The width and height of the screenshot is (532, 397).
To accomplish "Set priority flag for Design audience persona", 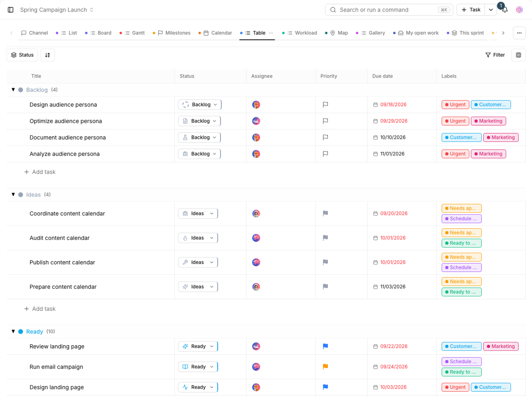I will tap(326, 105).
